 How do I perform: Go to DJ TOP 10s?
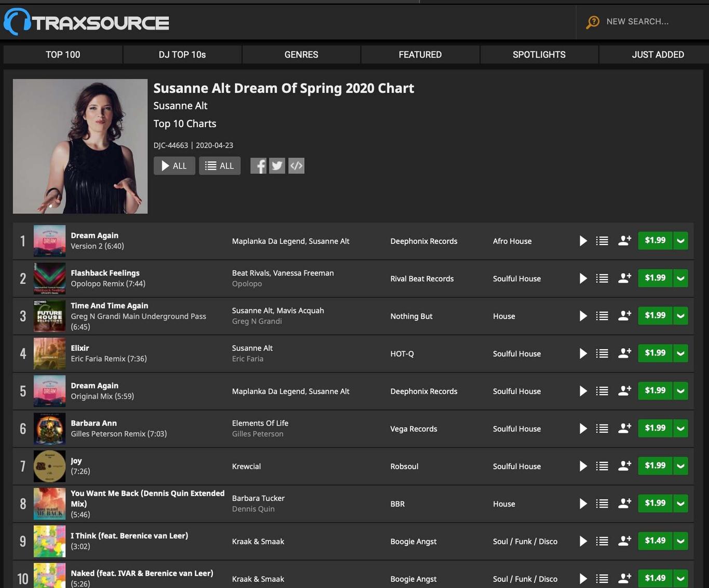(182, 54)
